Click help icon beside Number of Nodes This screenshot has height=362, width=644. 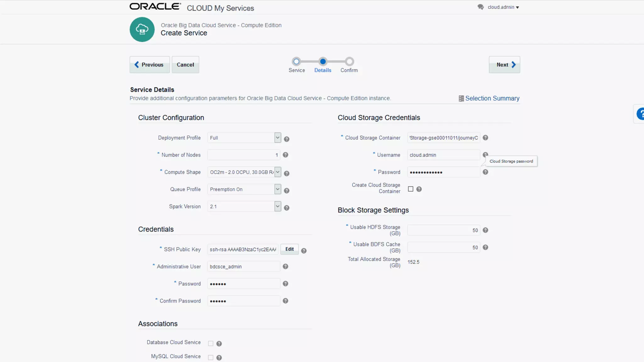click(285, 155)
